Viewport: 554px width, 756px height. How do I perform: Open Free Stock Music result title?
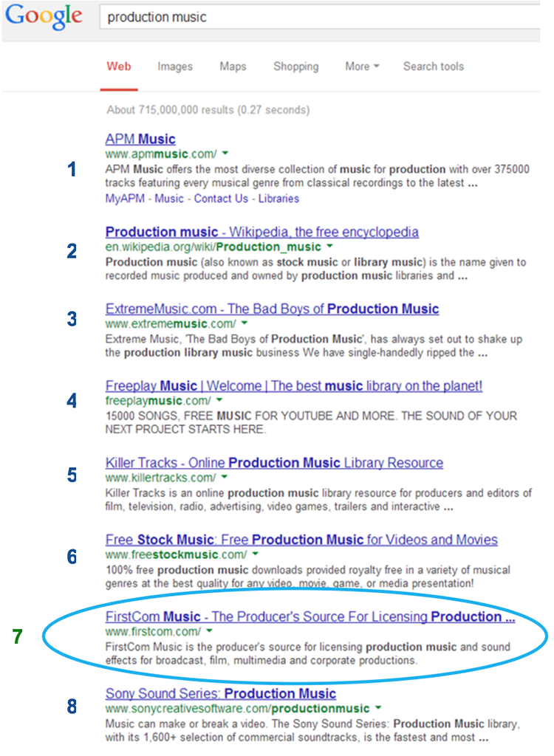pos(301,540)
